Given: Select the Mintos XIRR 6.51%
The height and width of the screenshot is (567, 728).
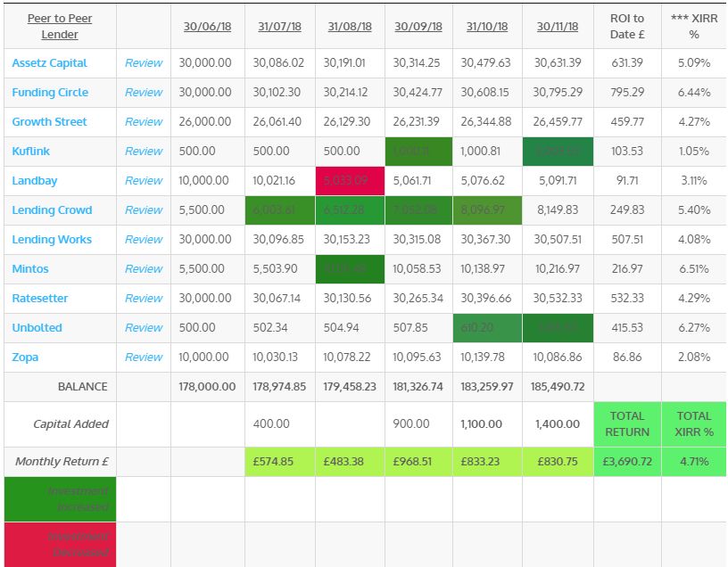Looking at the screenshot, I should point(694,269).
